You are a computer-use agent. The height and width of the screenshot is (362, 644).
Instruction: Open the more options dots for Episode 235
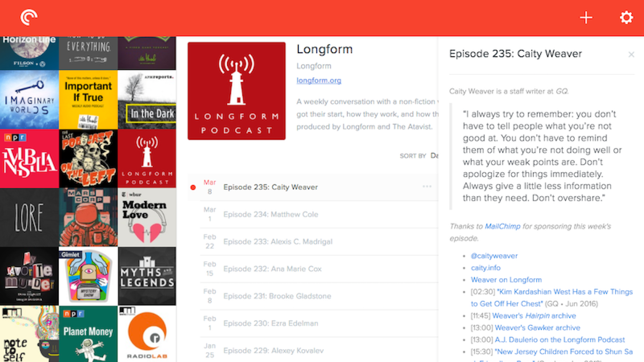pos(427,186)
